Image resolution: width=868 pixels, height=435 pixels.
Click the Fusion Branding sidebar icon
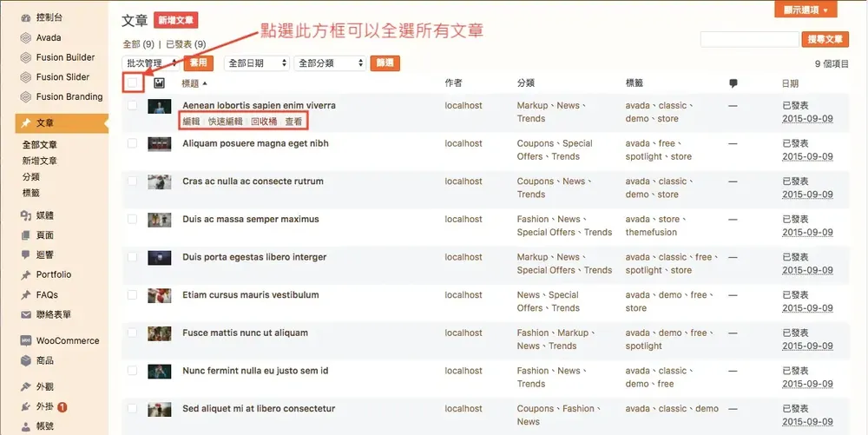(x=25, y=97)
